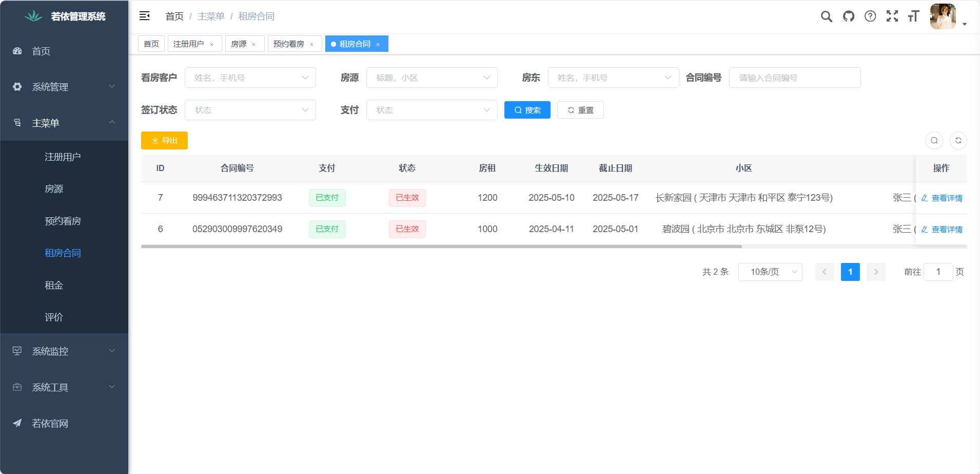Close the 租房合同 tab
Screen dimensions: 980x474
pyautogui.click(x=378, y=44)
